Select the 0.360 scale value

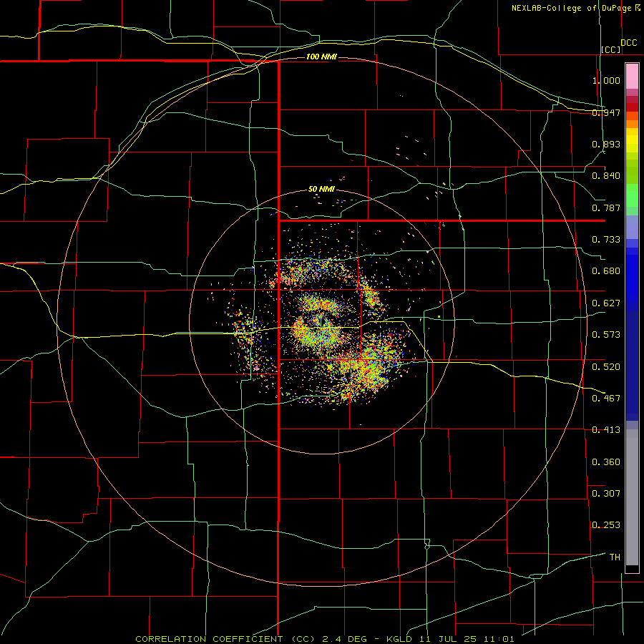point(606,462)
